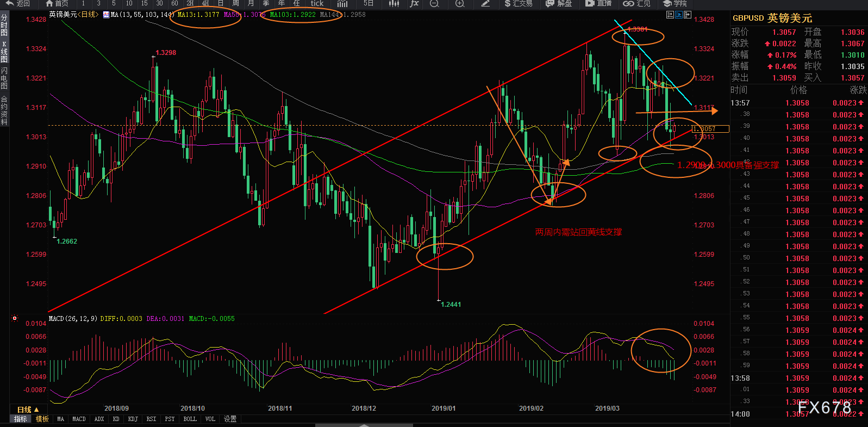Click the 13:57 tick row
The height and width of the screenshot is (427, 868).
[798, 103]
